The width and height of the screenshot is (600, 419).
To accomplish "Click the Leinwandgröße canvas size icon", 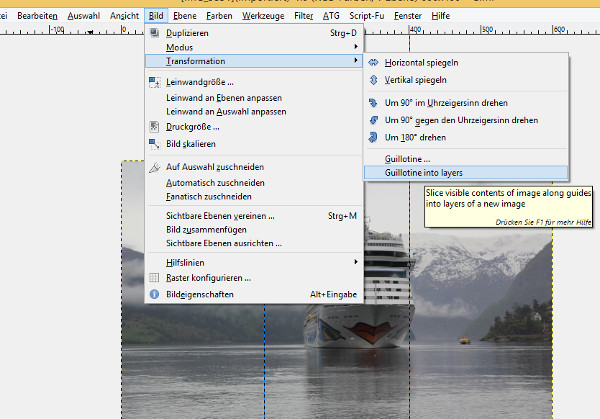I will [x=154, y=82].
